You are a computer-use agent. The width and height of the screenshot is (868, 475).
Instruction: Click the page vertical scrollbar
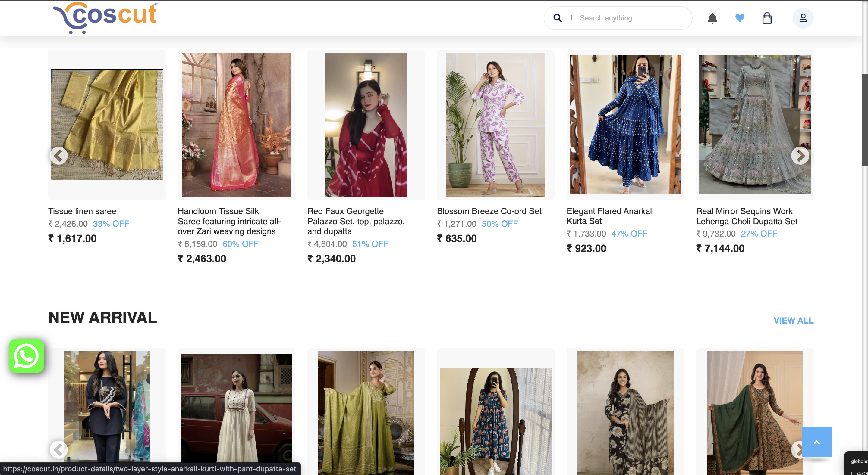(865, 120)
